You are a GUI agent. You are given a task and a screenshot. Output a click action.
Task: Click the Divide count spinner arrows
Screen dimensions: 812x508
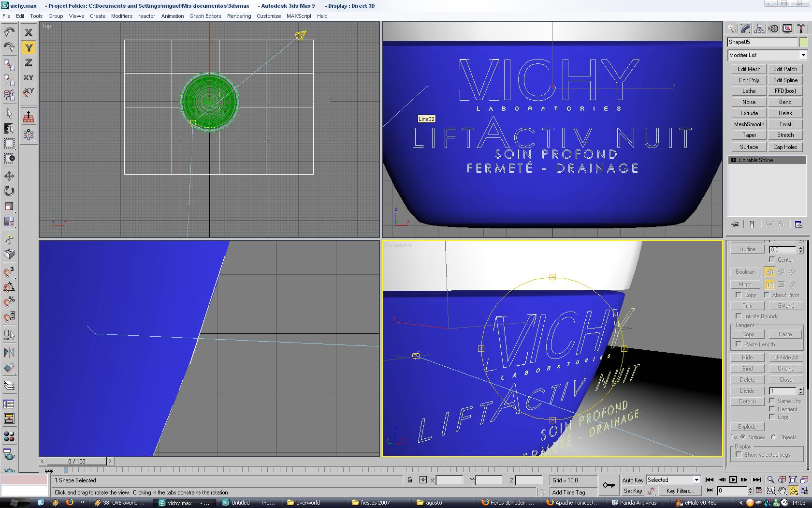(800, 391)
